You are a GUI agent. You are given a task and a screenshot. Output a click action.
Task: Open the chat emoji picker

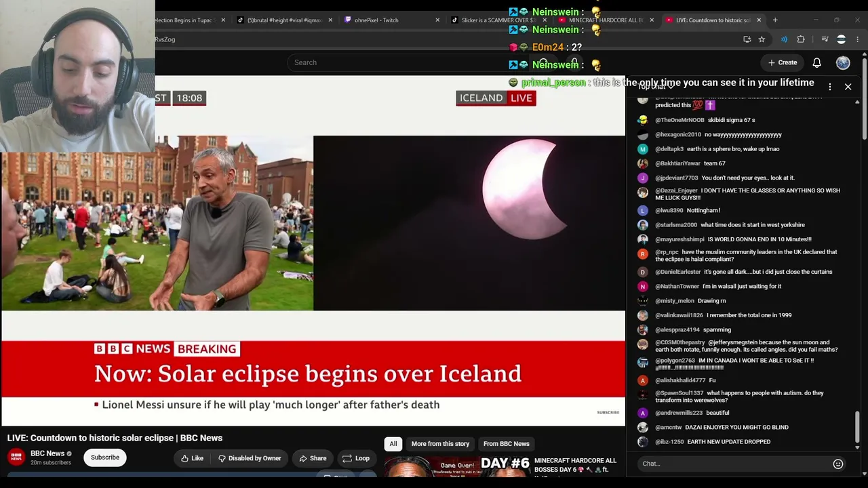pos(838,464)
